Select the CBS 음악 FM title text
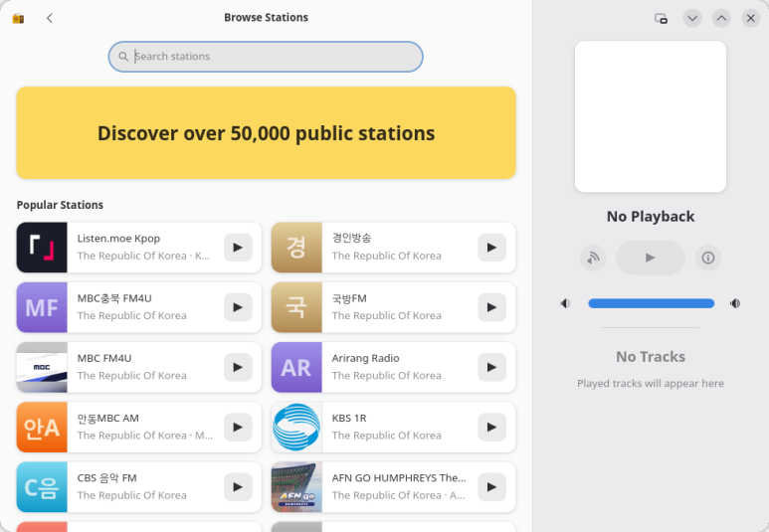Screen dimensions: 769x532 (x=106, y=478)
